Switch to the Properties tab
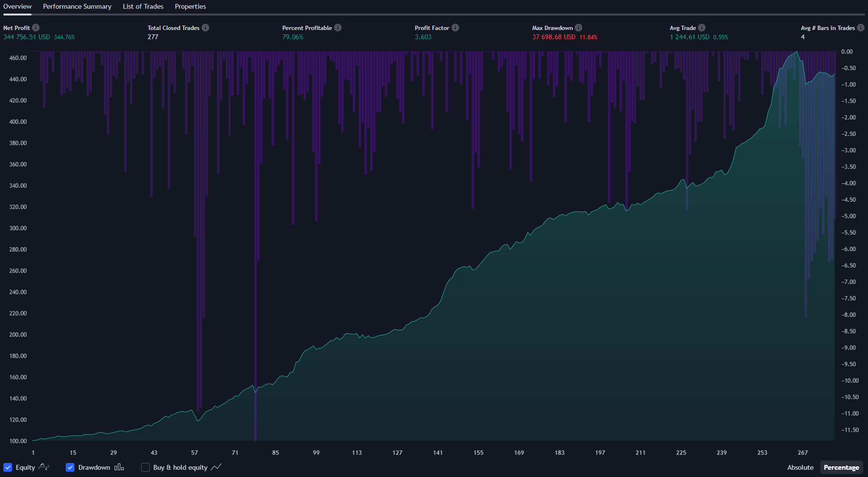 tap(190, 6)
